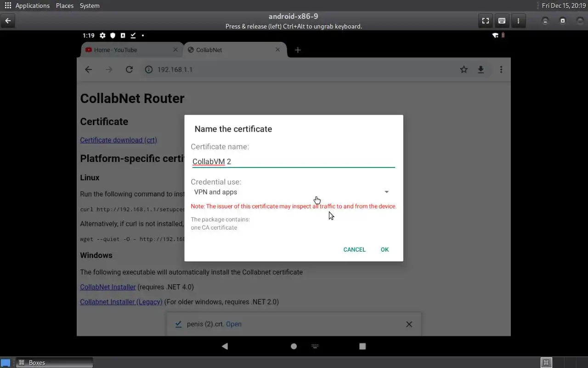Screen dimensions: 588x368
Task: Click the android-x86-9 window title
Action: point(294,17)
